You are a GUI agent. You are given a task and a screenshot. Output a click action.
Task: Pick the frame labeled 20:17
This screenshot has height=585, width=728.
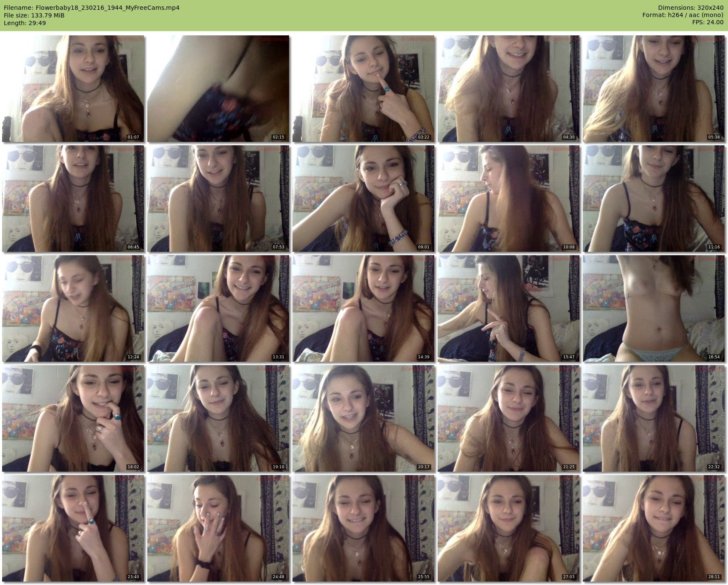364,418
